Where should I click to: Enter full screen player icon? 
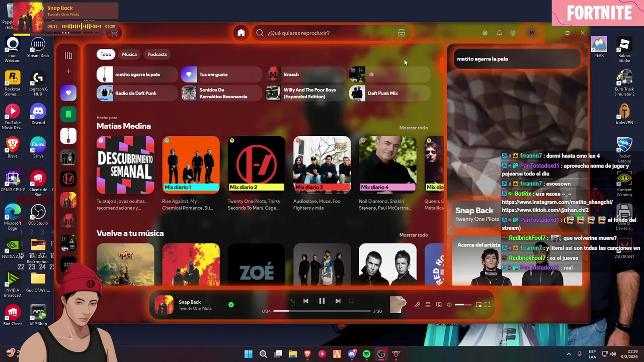tap(488, 305)
